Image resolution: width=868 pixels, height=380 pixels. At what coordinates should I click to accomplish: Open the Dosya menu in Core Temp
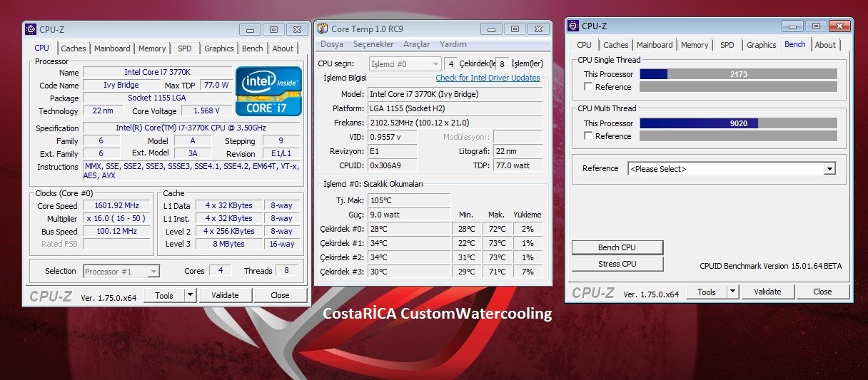pyautogui.click(x=332, y=44)
